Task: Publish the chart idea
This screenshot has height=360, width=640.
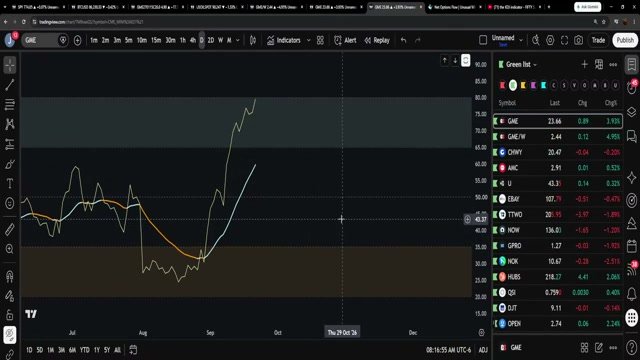Action: (625, 40)
